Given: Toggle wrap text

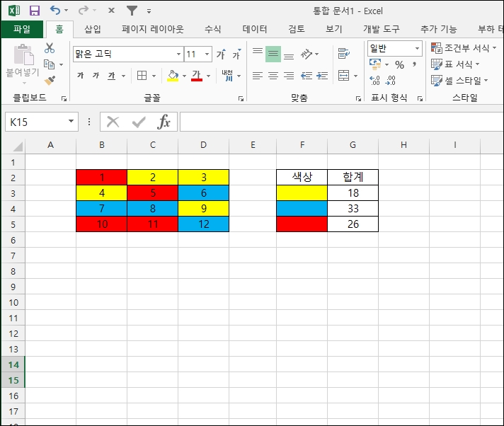Looking at the screenshot, I should 343,53.
